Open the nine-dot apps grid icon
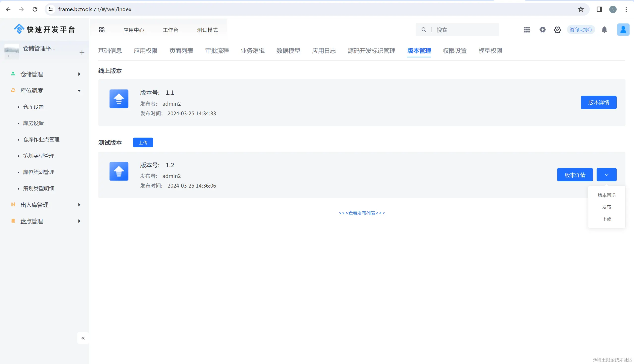The height and width of the screenshot is (364, 634). click(527, 30)
